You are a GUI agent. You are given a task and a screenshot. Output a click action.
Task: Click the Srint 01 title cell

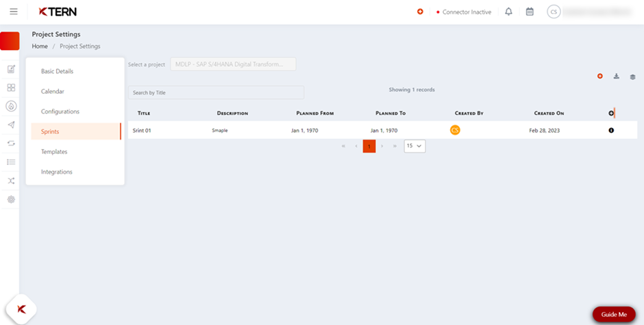coord(142,131)
